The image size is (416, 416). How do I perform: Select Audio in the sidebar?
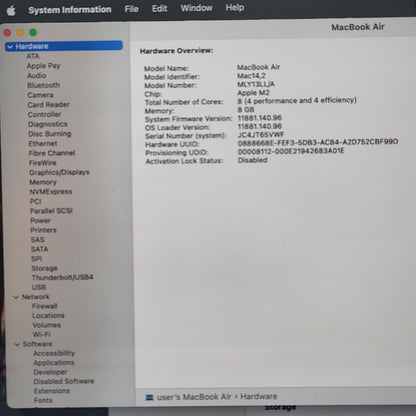36,76
